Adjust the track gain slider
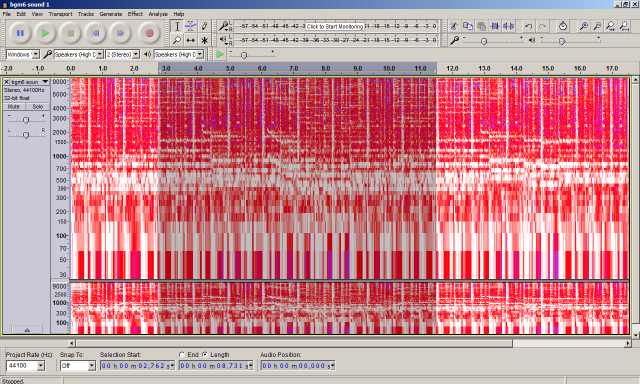 pos(26,120)
